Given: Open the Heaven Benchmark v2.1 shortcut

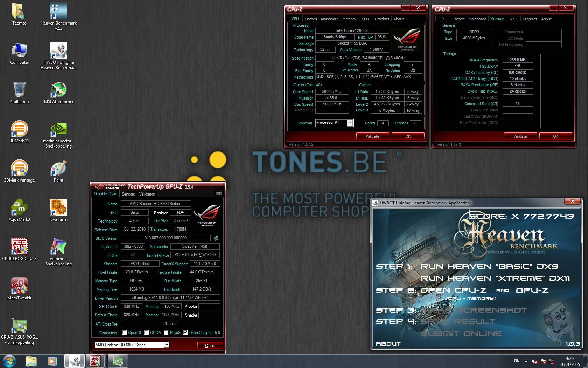Looking at the screenshot, I should click(58, 16).
